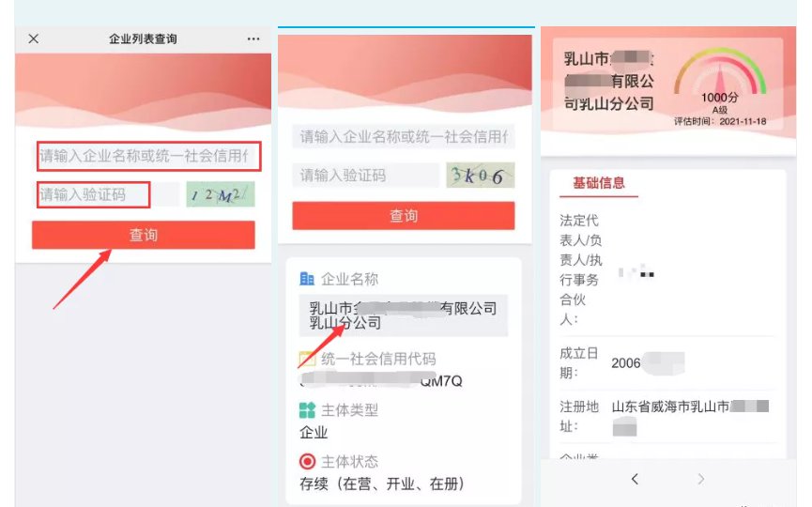Refresh the 3k06 captcha image

pos(481,175)
